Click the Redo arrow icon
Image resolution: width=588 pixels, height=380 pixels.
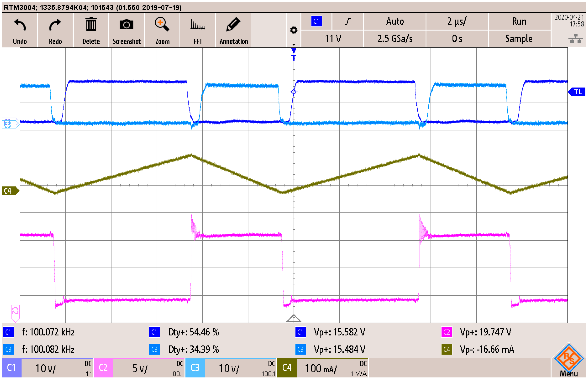tap(55, 25)
